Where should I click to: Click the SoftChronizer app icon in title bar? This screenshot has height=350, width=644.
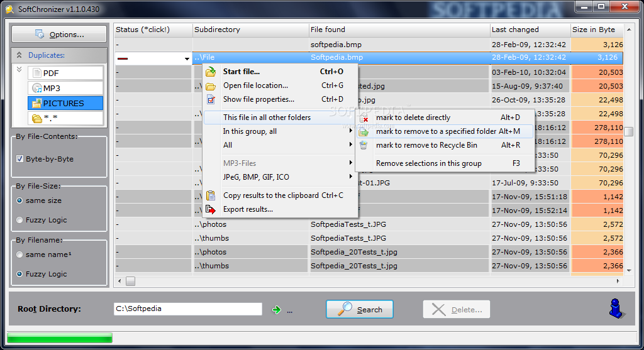coord(9,9)
